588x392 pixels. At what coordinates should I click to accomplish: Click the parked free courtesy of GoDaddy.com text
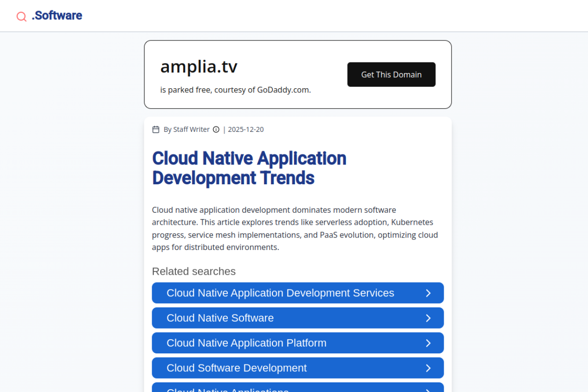coord(235,90)
